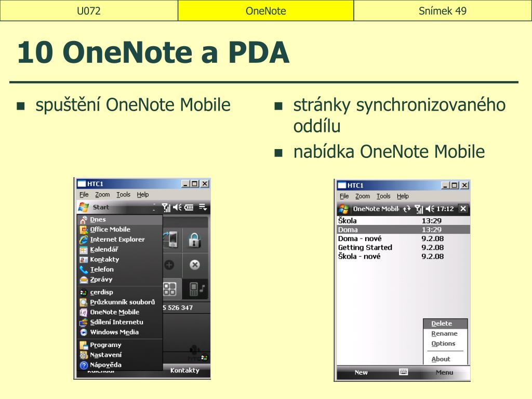Choose Delete in OneNote Mobile popup menu

pos(445,324)
